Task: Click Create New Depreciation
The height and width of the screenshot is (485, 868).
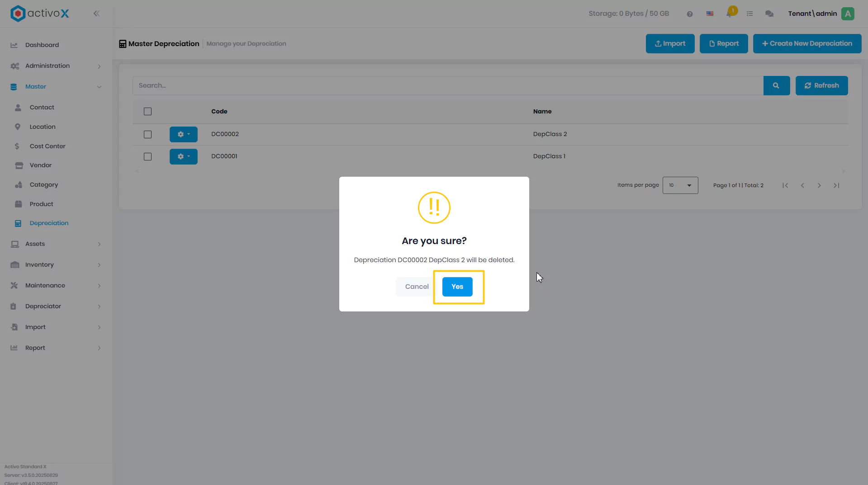Action: [807, 43]
